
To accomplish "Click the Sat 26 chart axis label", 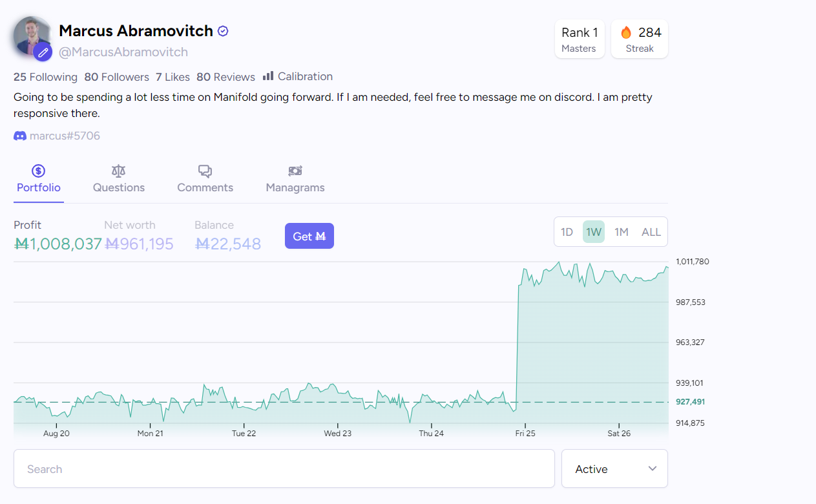I will point(619,433).
